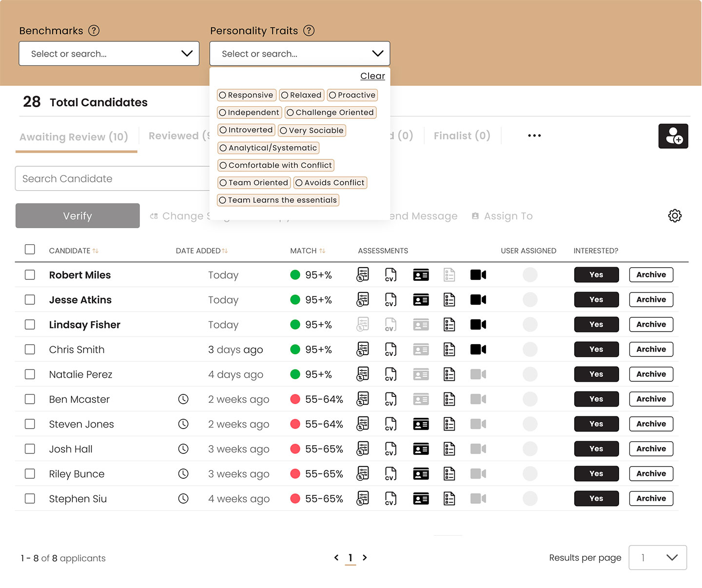702x588 pixels.
Task: Sort by Candidate column arrows
Action: click(x=96, y=251)
